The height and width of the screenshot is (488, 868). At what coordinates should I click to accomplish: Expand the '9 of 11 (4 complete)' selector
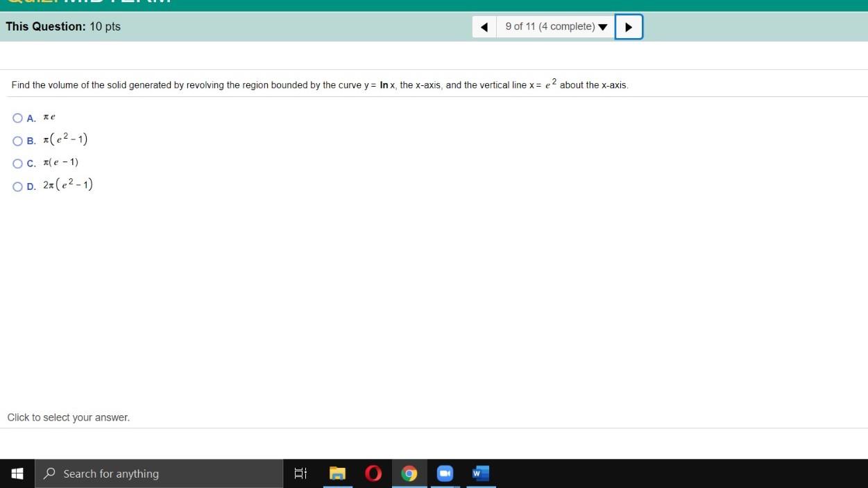tap(555, 26)
